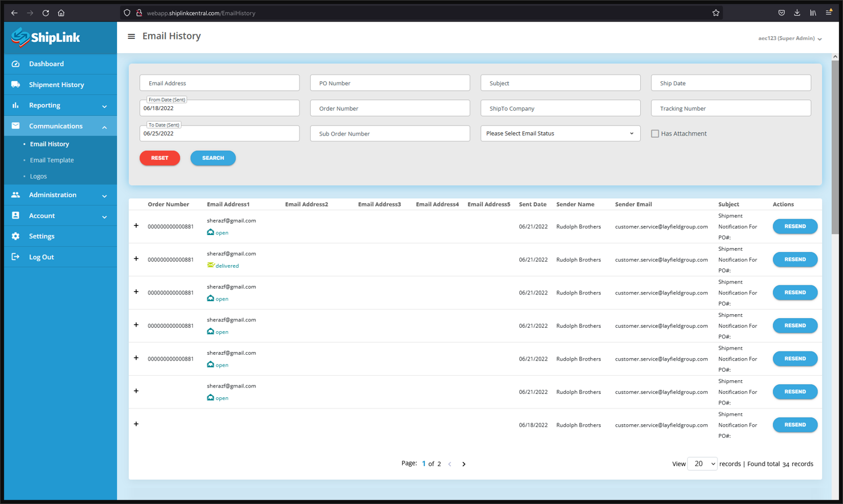
Task: Click the Settings gear in sidebar
Action: click(16, 236)
